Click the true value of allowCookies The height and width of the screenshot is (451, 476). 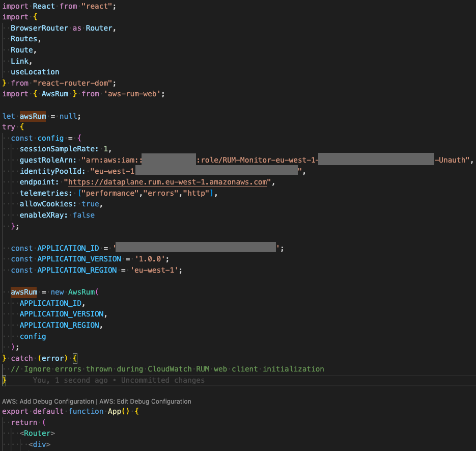[x=90, y=203]
